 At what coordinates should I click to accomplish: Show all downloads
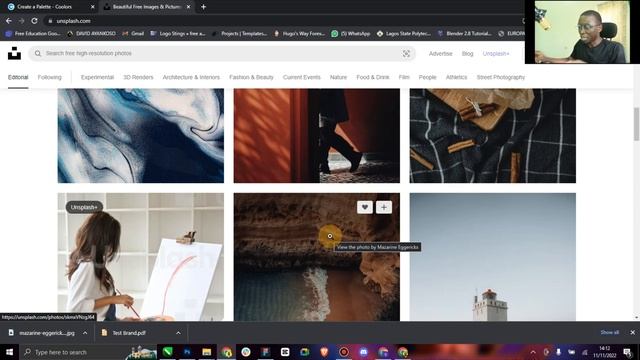point(609,333)
